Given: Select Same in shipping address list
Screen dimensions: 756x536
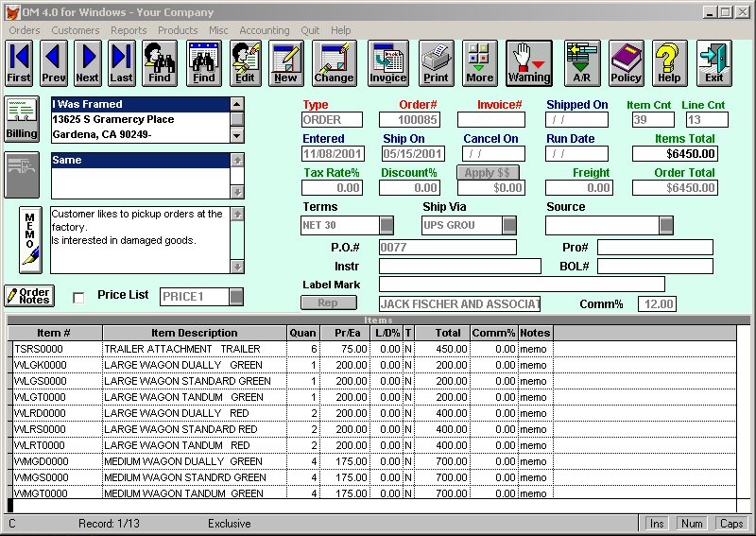Looking at the screenshot, I should tap(140, 160).
